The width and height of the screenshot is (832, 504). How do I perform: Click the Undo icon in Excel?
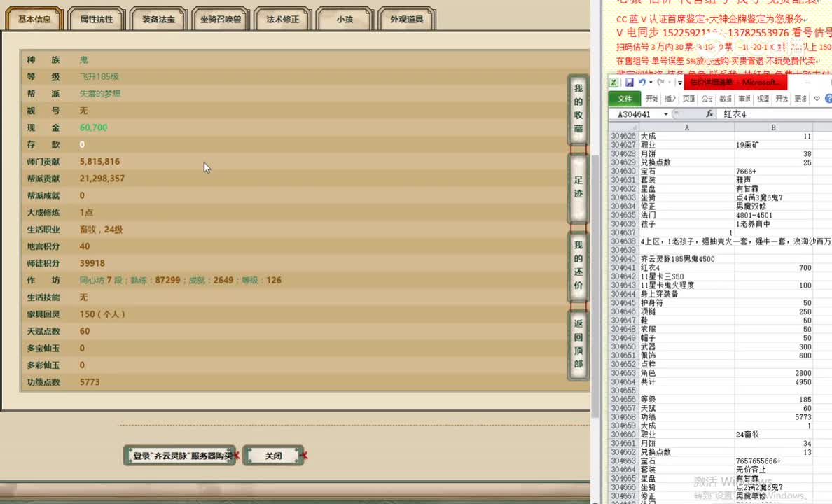pyautogui.click(x=642, y=82)
